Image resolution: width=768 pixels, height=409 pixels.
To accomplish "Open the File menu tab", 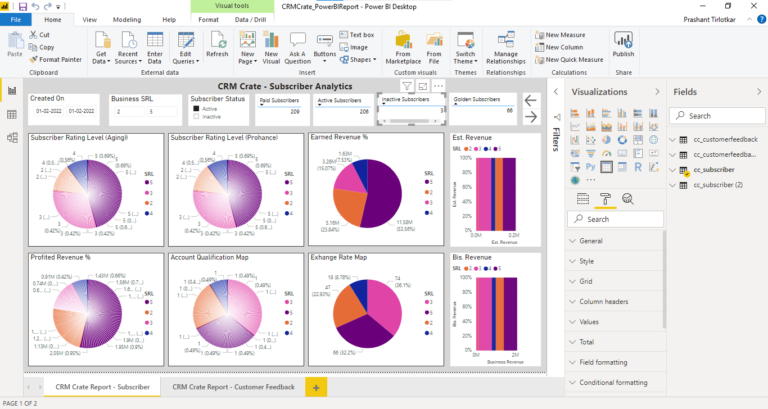I will (x=16, y=20).
